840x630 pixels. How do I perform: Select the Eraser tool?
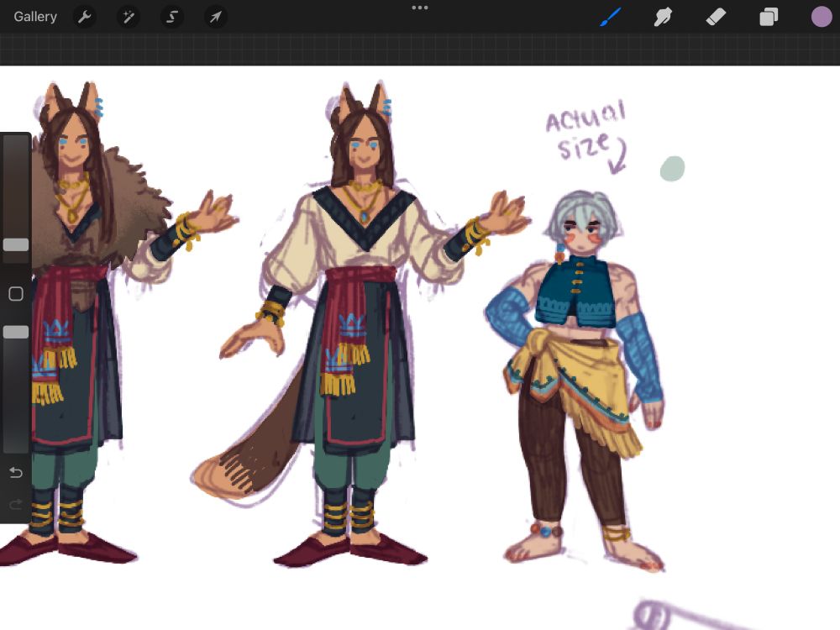(x=716, y=17)
